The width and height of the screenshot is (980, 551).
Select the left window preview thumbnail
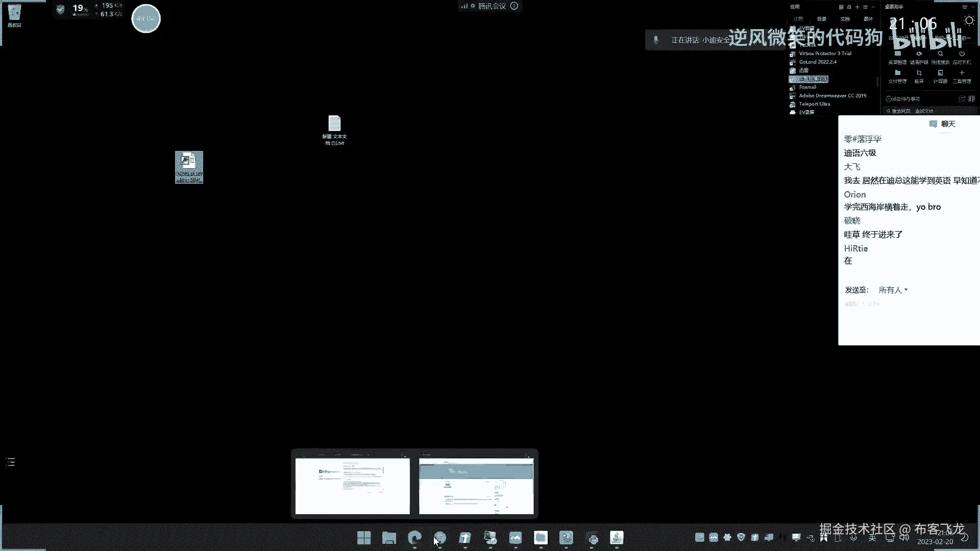(352, 486)
